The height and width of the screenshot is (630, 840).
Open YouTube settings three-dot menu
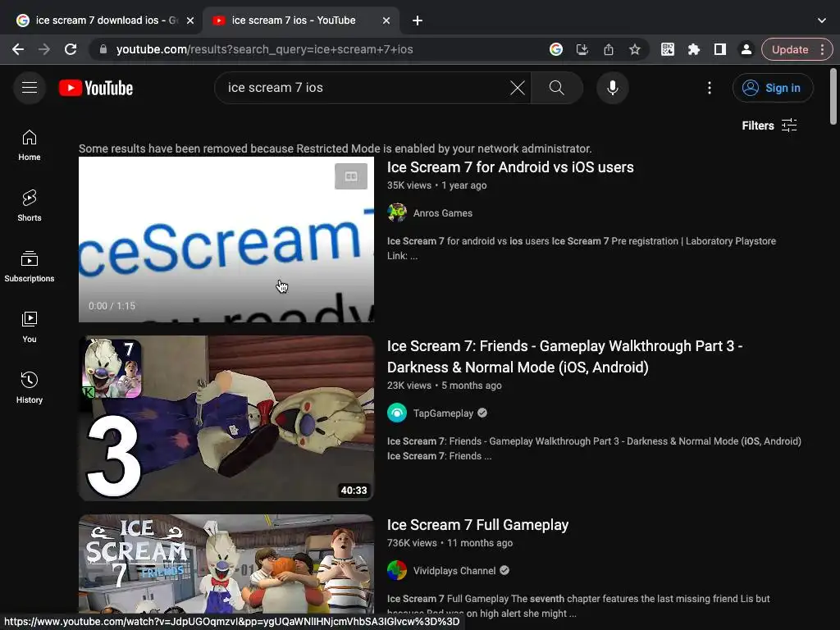click(x=710, y=88)
